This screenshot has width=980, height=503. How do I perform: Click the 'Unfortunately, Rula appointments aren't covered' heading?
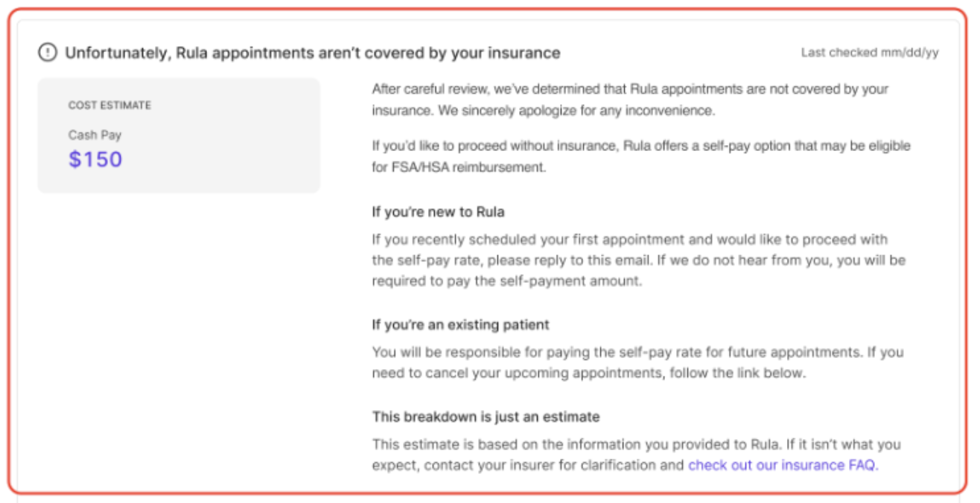pyautogui.click(x=313, y=53)
